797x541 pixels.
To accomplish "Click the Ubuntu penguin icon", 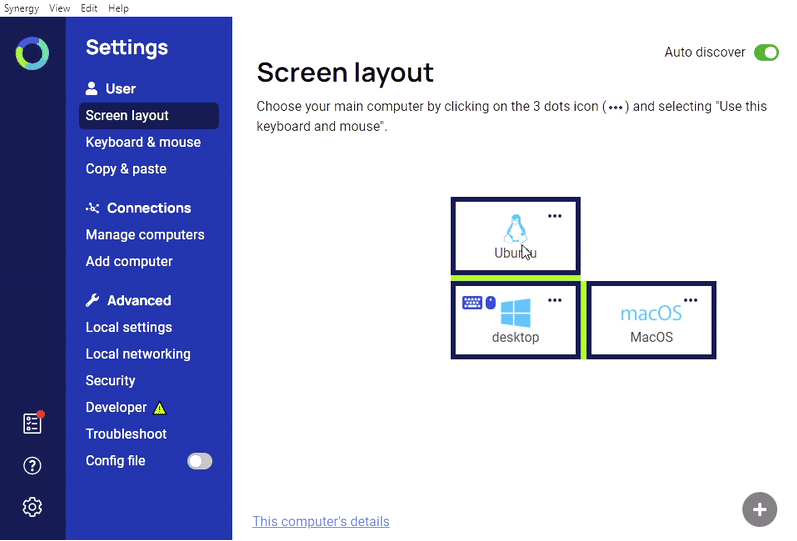I will pyautogui.click(x=515, y=229).
